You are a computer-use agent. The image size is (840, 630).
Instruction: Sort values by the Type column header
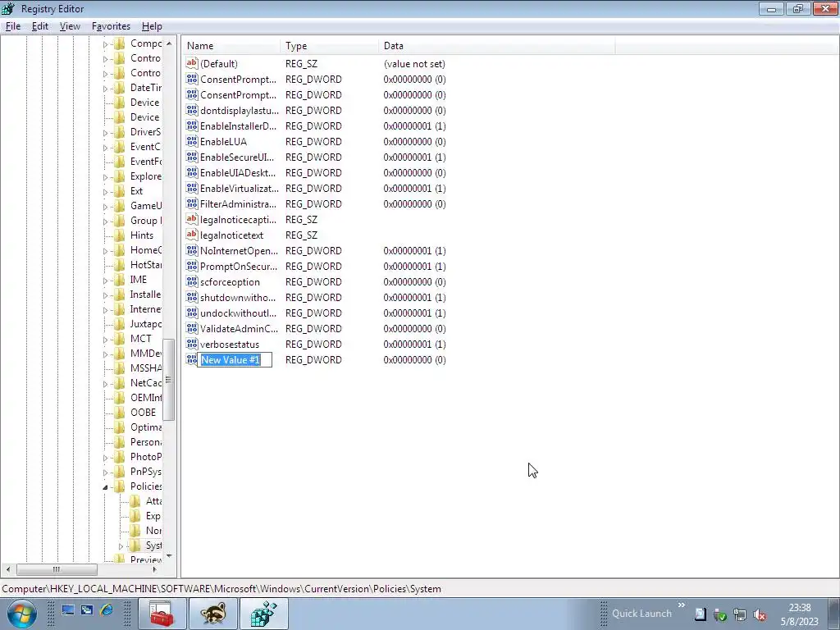click(329, 46)
